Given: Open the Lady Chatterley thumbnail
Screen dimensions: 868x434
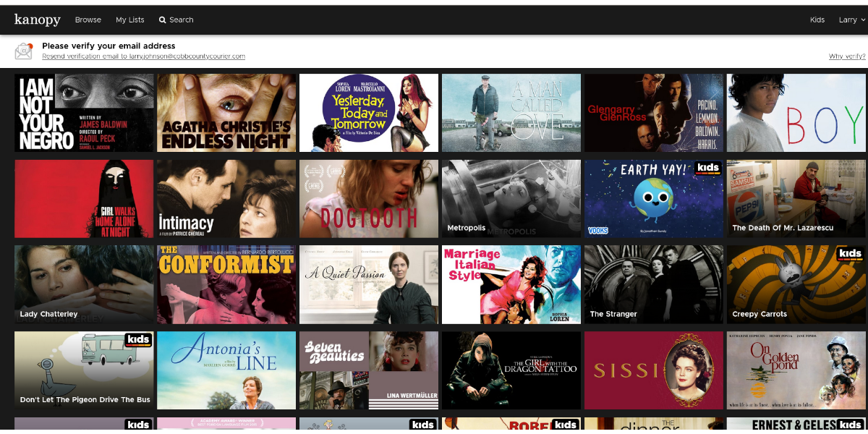Looking at the screenshot, I should pos(84,284).
